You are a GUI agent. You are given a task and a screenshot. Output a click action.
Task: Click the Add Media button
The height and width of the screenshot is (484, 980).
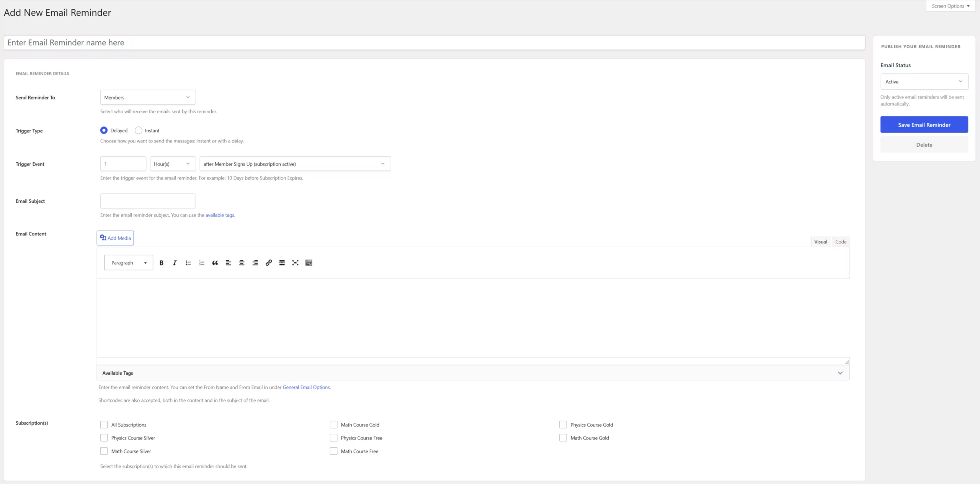[115, 238]
